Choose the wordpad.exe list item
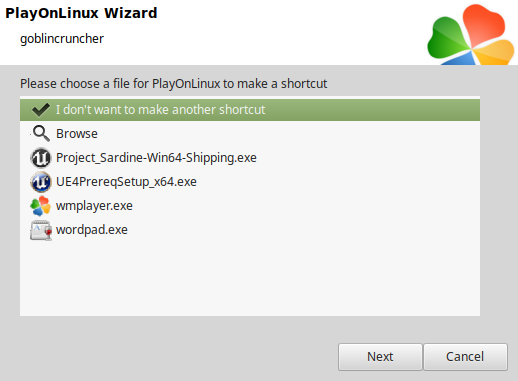The height and width of the screenshot is (381, 518). pyautogui.click(x=250, y=230)
